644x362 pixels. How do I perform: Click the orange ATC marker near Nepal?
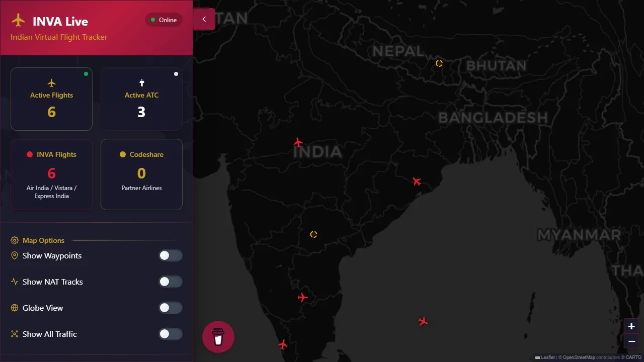(x=439, y=63)
